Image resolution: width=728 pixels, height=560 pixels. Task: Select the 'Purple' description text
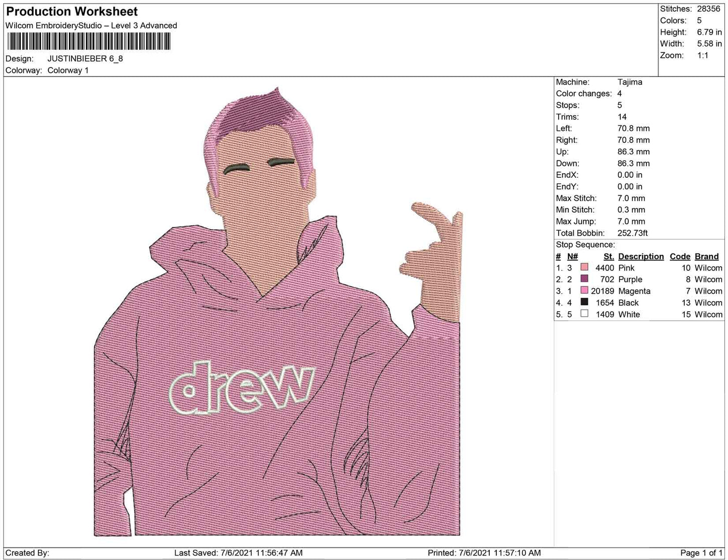(x=630, y=279)
